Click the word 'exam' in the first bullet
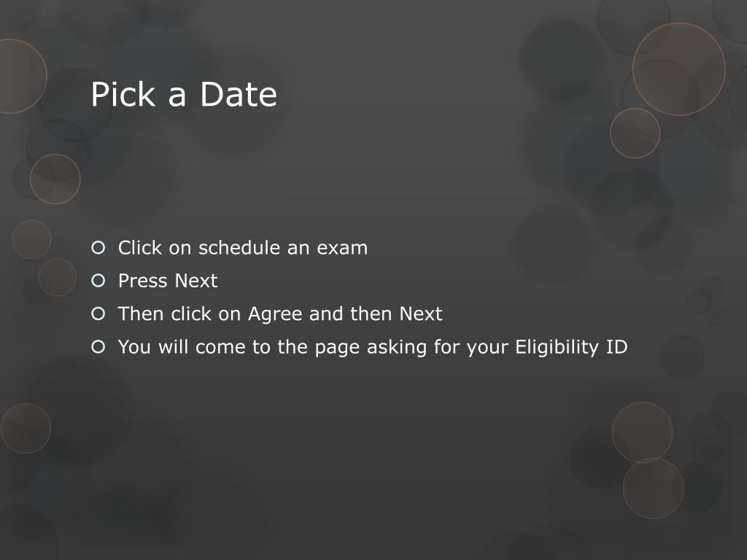747x560 pixels. pos(342,249)
